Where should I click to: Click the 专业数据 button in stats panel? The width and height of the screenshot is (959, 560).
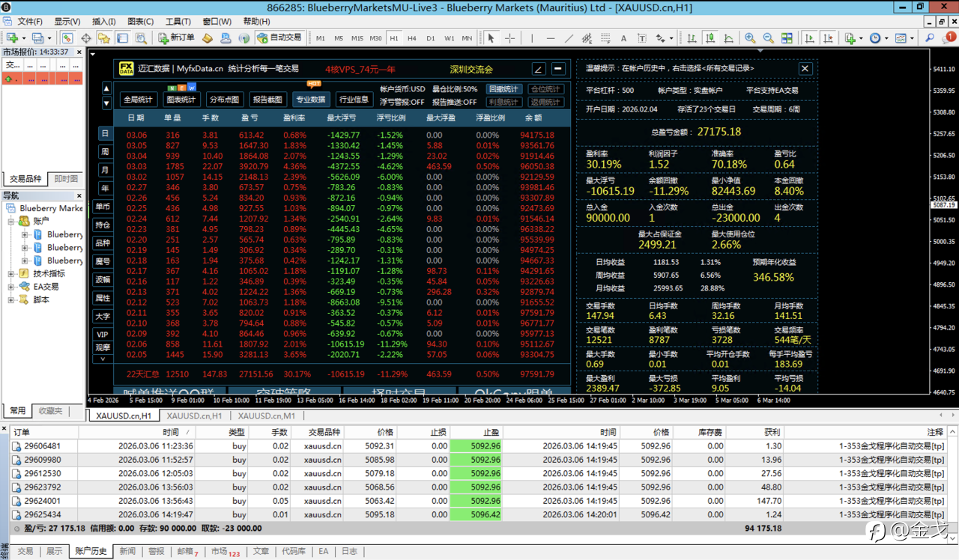coord(310,100)
